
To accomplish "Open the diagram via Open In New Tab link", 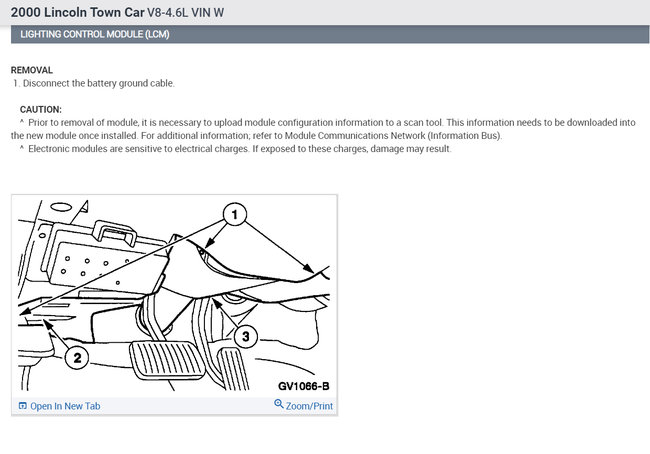I will (x=59, y=406).
